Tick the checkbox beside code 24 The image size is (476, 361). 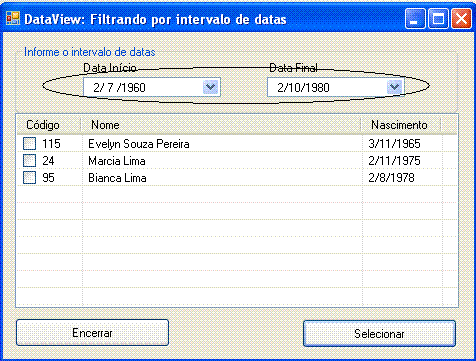29,161
